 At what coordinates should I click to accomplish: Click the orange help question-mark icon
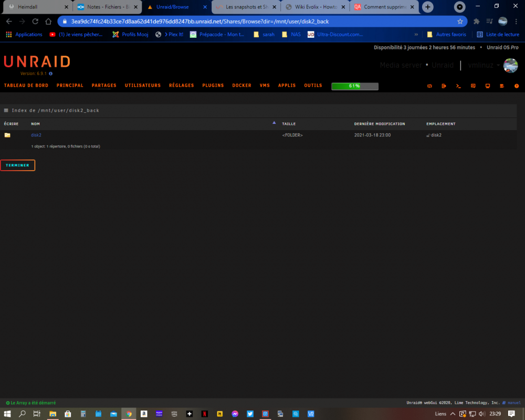click(x=517, y=86)
